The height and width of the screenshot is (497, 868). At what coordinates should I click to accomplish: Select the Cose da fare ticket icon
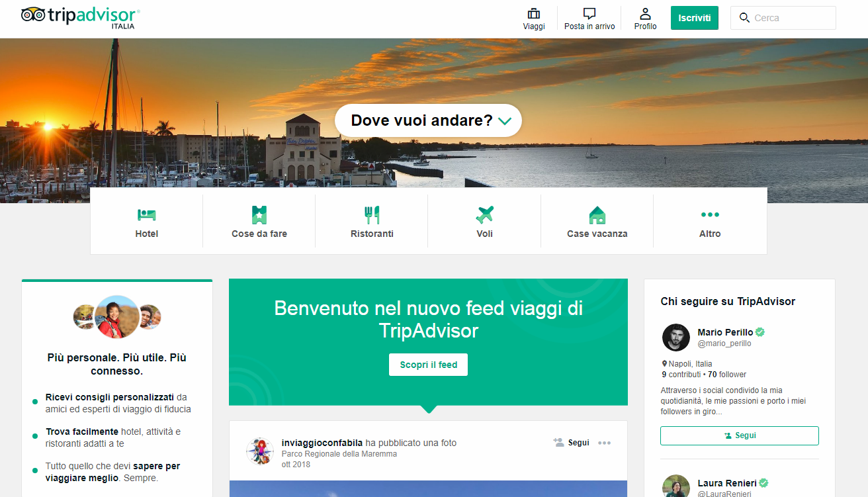(x=259, y=214)
